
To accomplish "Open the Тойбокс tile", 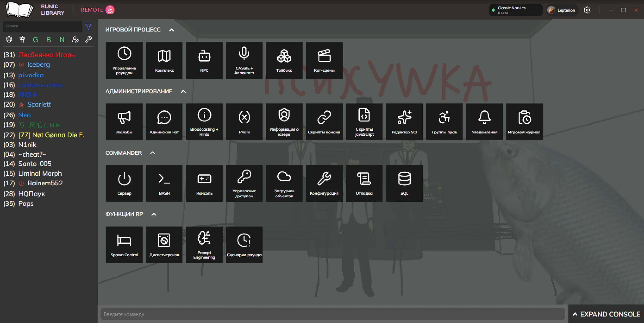I will click(x=284, y=60).
